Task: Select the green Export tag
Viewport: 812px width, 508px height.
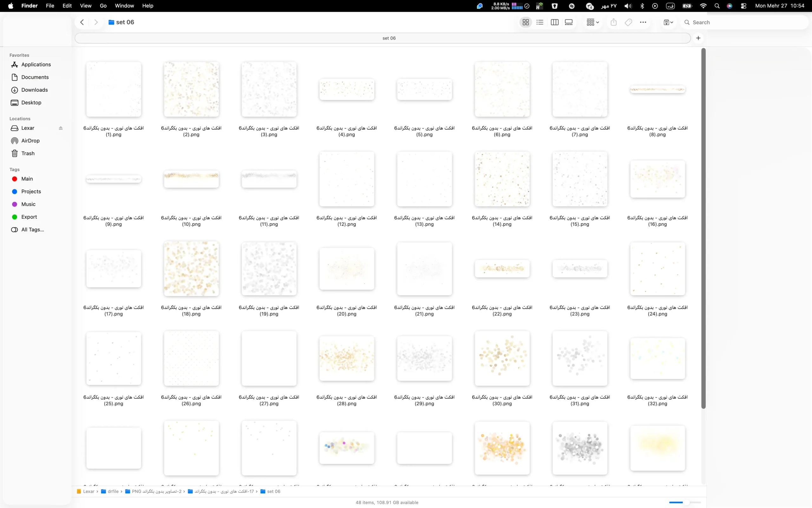Action: [x=29, y=217]
